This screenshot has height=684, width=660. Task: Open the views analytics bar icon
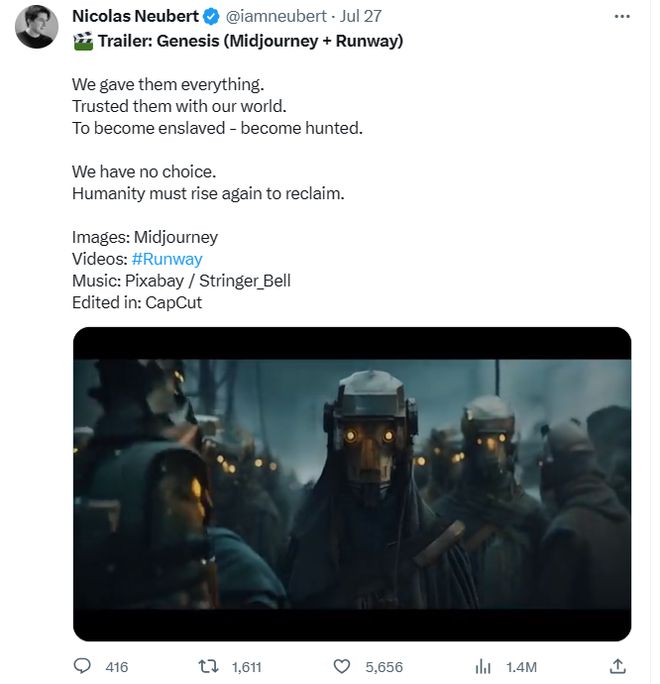tap(483, 667)
